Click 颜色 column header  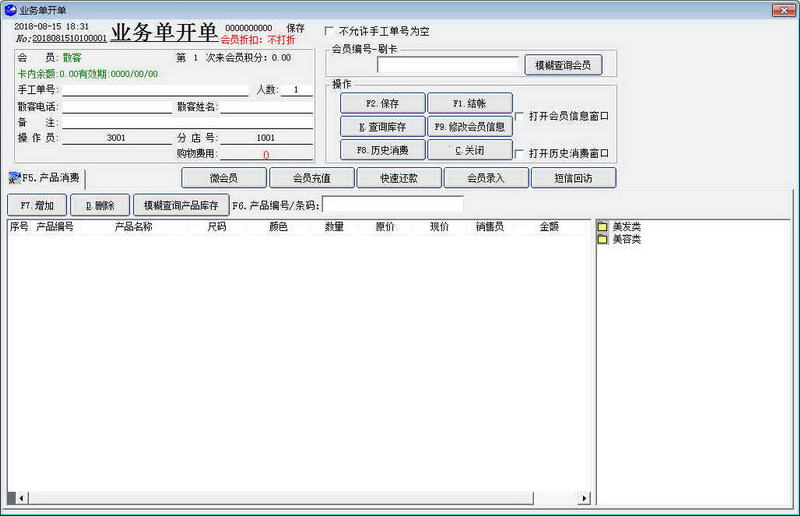click(278, 227)
